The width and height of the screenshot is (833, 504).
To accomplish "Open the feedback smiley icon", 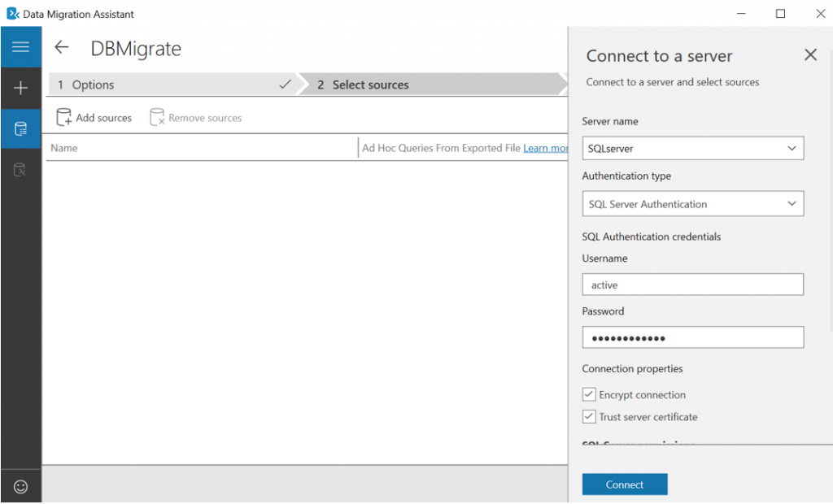I will coord(21,485).
